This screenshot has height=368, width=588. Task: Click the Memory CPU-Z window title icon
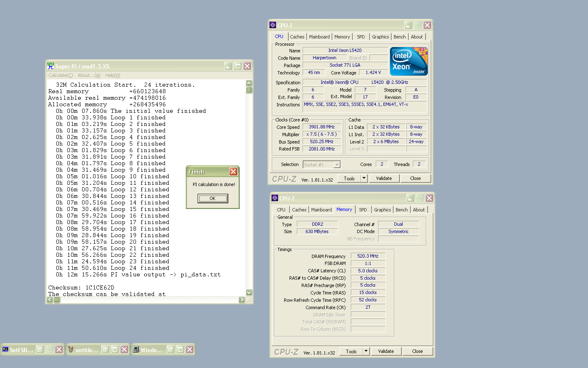[275, 198]
